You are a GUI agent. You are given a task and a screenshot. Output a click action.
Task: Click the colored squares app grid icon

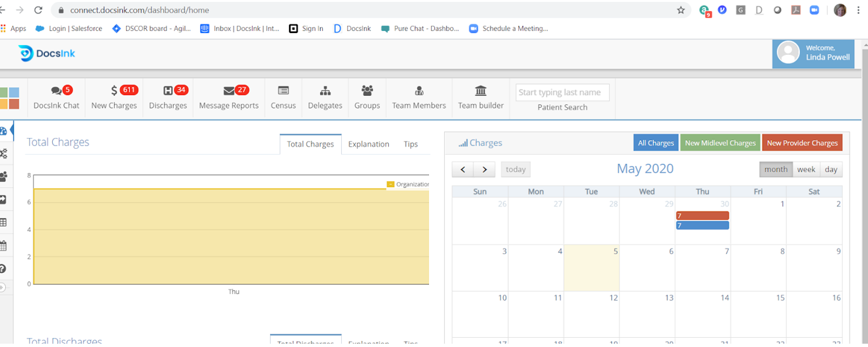coord(9,98)
